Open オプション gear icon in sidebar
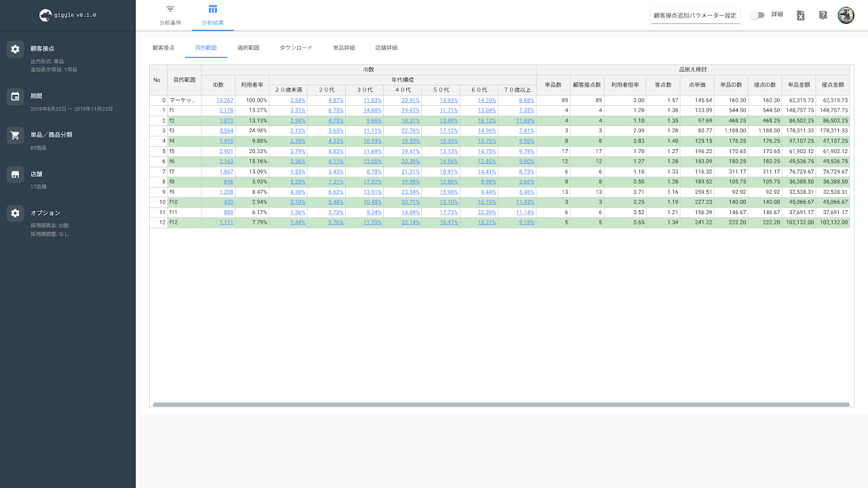868x488 pixels. 15,213
